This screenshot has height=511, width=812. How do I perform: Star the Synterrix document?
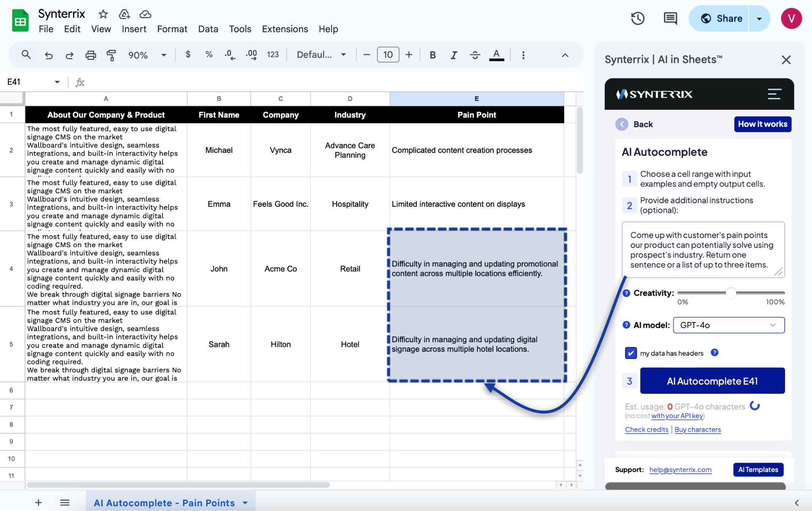pyautogui.click(x=103, y=14)
